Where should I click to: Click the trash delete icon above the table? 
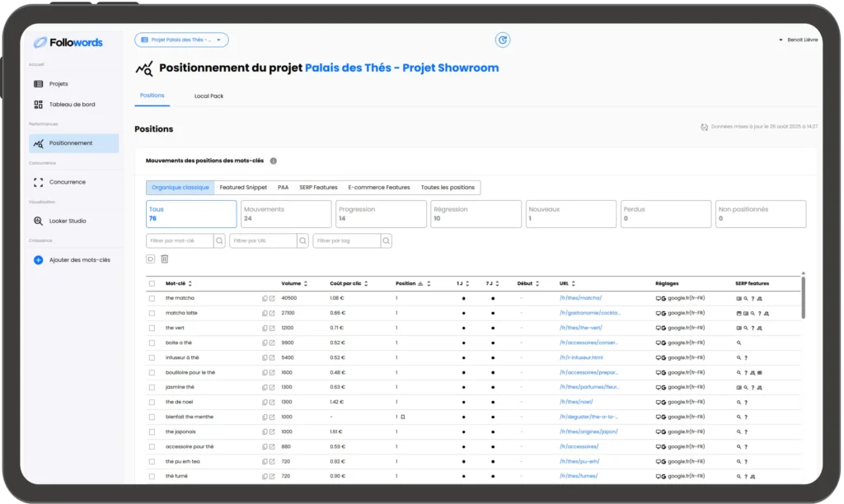(x=165, y=259)
